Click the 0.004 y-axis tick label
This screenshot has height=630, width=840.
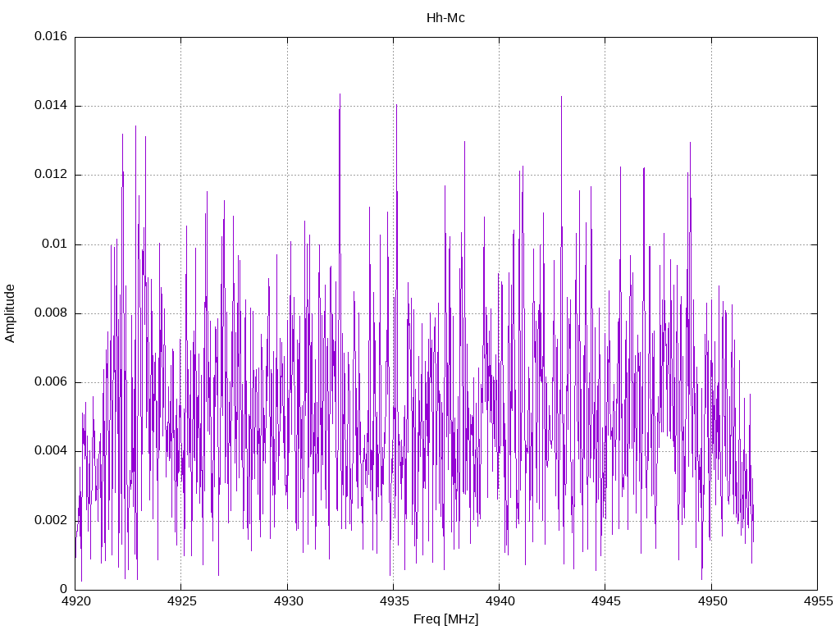[x=51, y=451]
